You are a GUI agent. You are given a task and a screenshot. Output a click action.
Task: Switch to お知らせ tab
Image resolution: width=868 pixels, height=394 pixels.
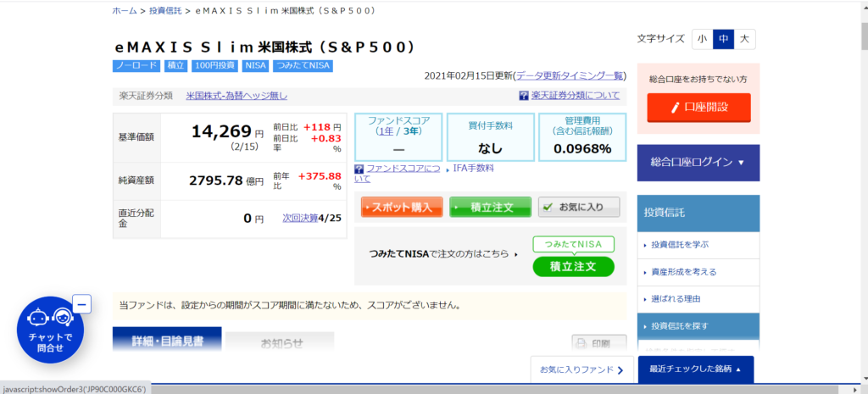(280, 342)
